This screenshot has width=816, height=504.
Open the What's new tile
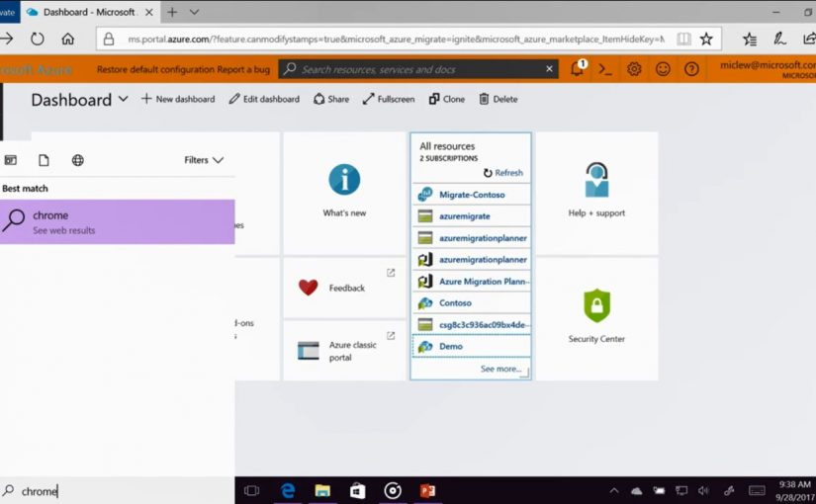point(344,193)
